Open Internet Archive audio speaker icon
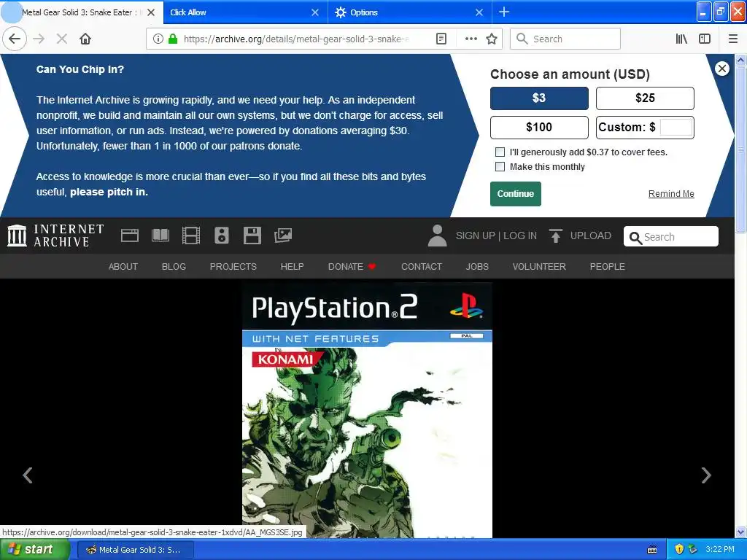Viewport: 747px width, 560px height. [222, 236]
